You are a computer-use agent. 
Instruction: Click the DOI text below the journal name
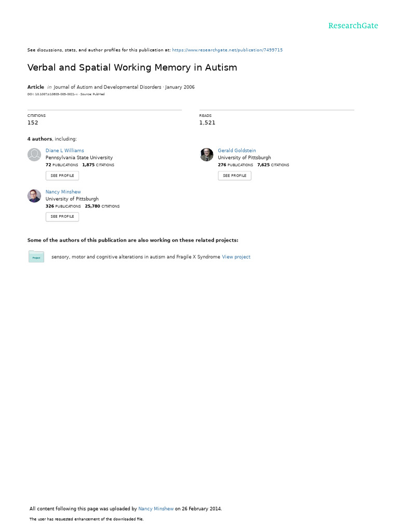(x=52, y=94)
